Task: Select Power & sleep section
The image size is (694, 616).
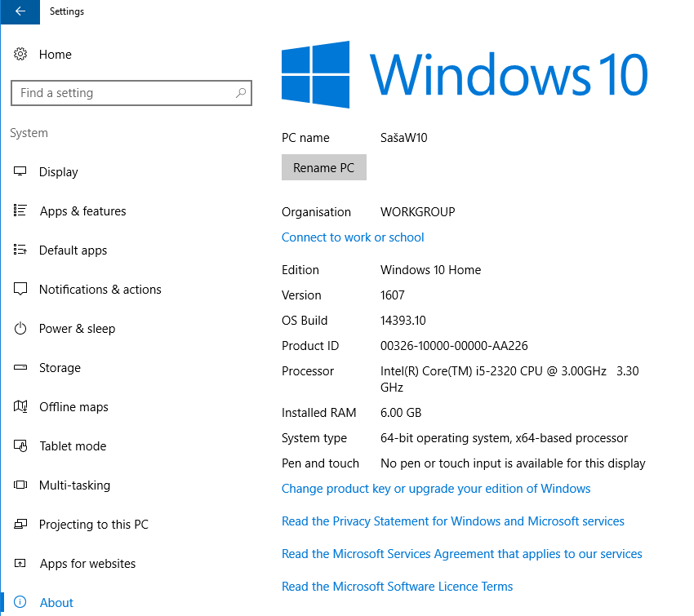Action: (77, 329)
